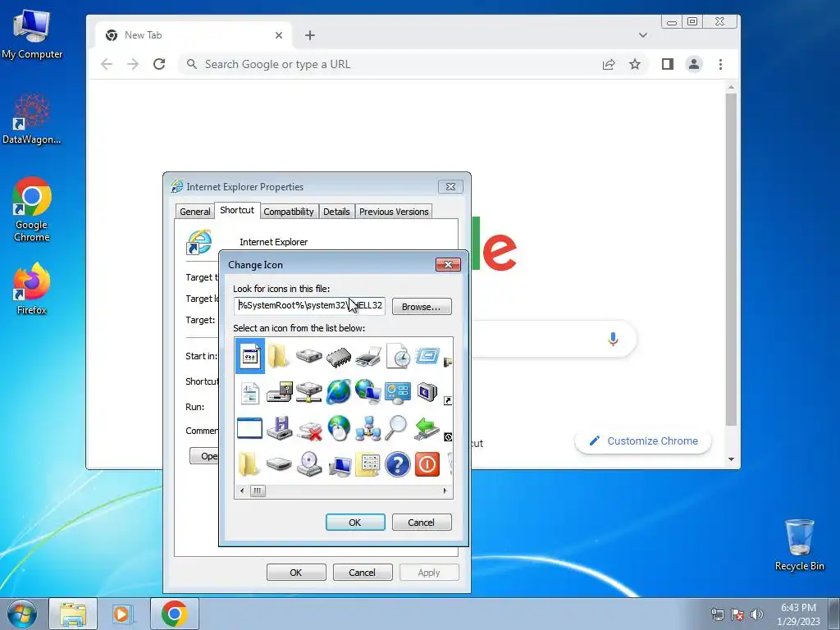Image resolution: width=840 pixels, height=630 pixels.
Task: Open Chrome profile avatar
Action: tap(694, 64)
